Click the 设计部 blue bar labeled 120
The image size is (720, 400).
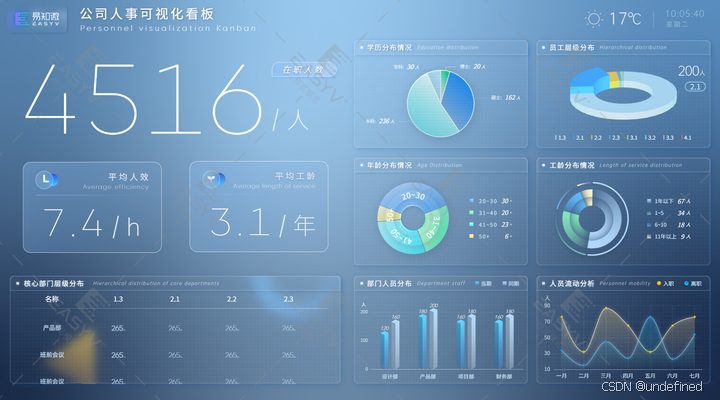tap(385, 350)
